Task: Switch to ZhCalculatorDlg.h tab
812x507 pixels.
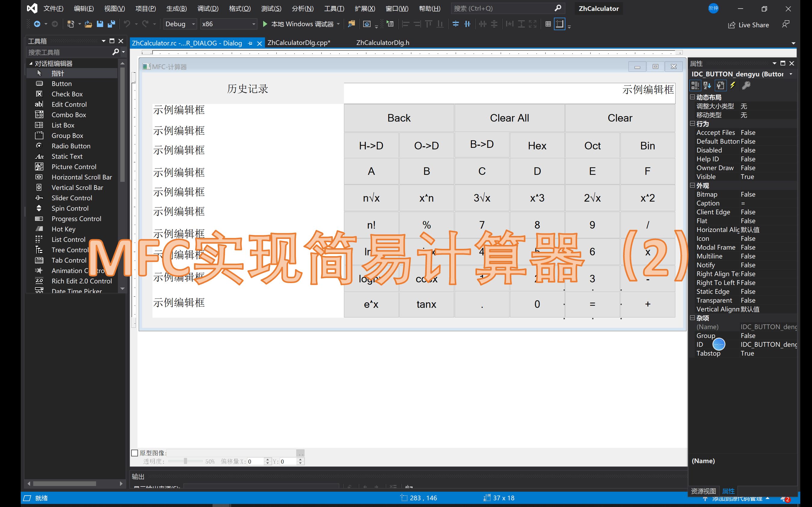Action: click(383, 43)
